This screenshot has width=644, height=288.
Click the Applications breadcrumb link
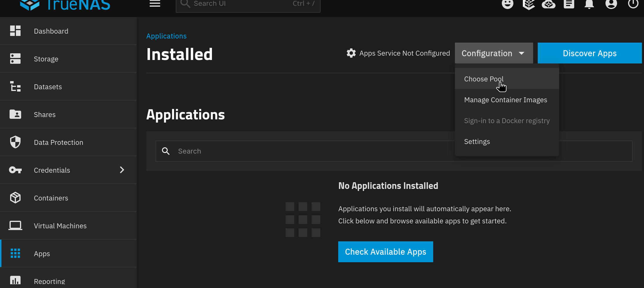(166, 36)
